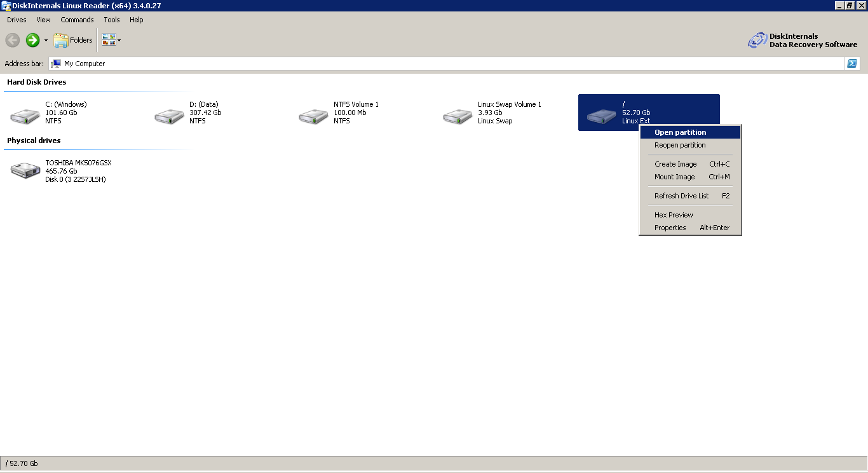Open the Drives menu
The height and width of the screenshot is (473, 868).
(17, 20)
